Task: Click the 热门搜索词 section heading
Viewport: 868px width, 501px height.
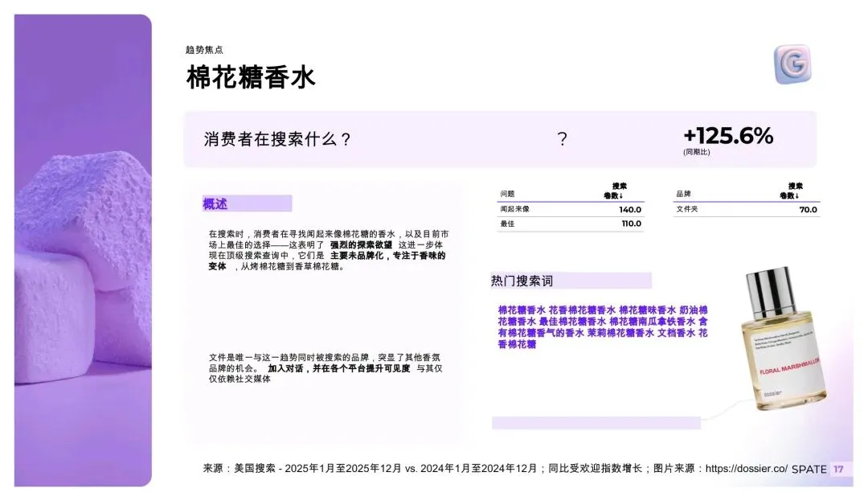Action: [522, 281]
